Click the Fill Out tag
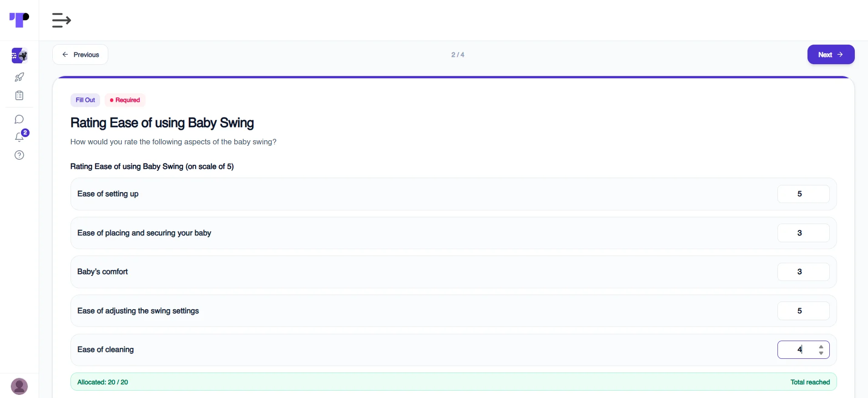The height and width of the screenshot is (398, 868). pos(86,100)
